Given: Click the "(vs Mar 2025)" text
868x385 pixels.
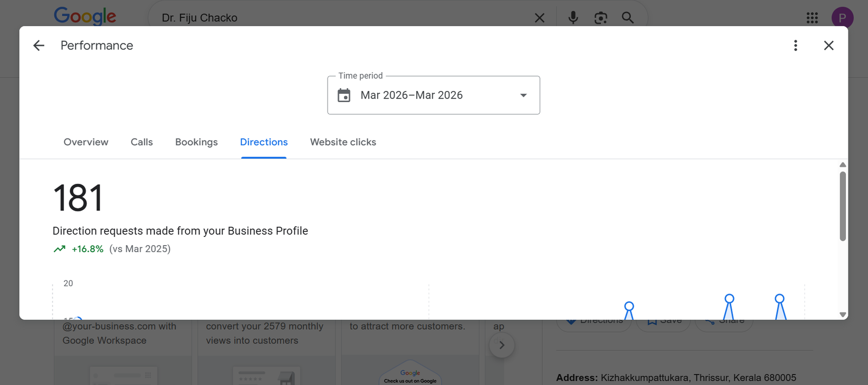Looking at the screenshot, I should coord(140,249).
